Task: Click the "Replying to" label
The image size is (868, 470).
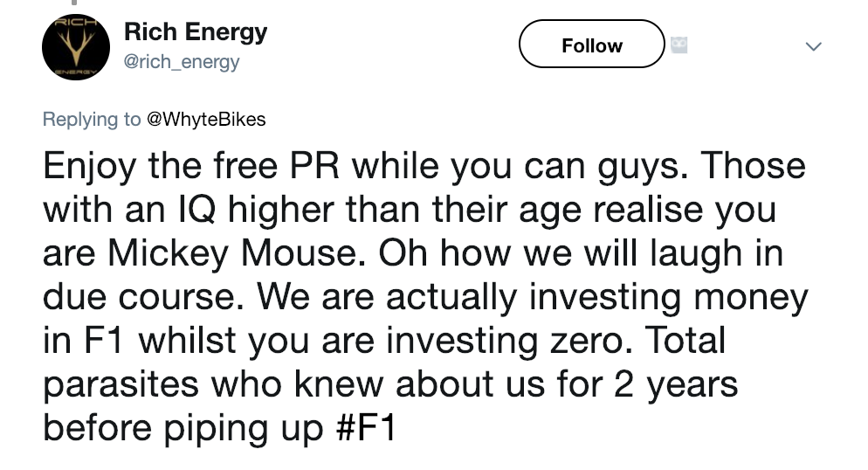Action: 92,120
